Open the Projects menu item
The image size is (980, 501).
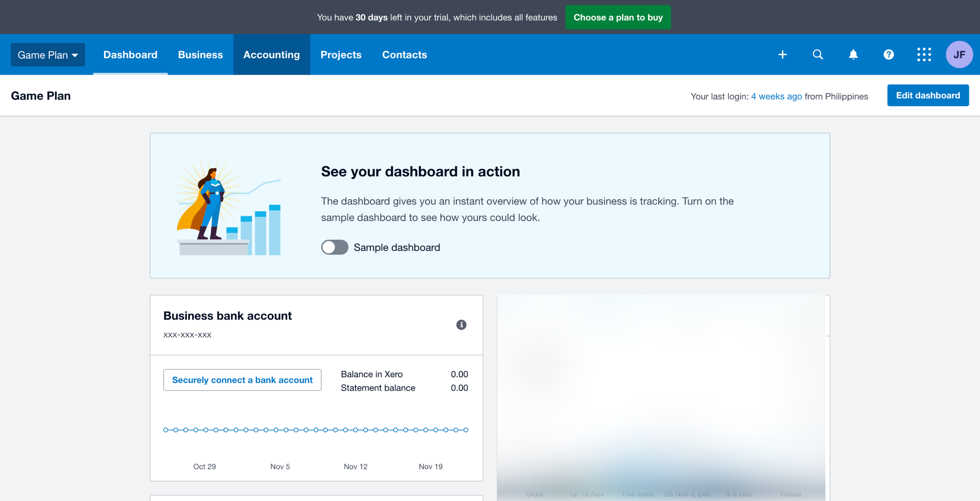[341, 55]
